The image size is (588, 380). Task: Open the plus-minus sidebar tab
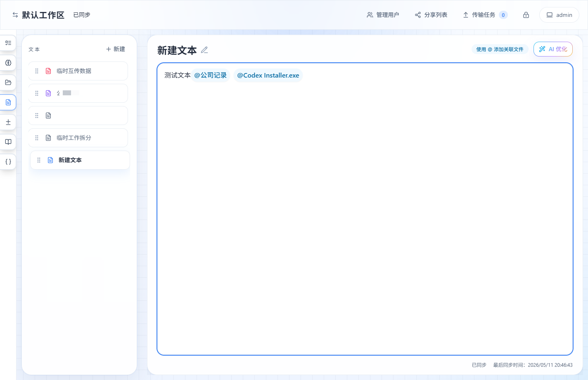pos(8,122)
